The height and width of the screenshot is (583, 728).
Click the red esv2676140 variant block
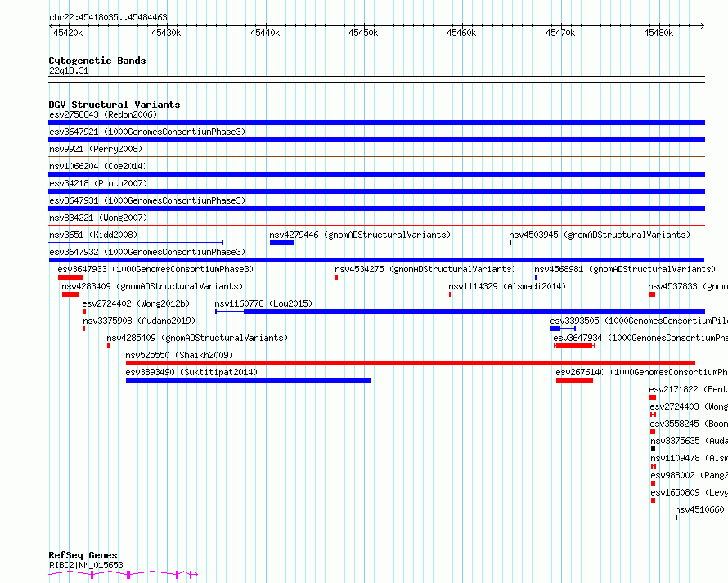(575, 380)
